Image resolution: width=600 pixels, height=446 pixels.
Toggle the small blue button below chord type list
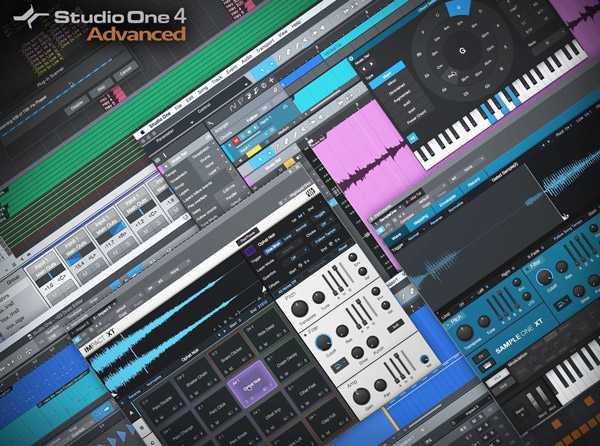click(412, 138)
